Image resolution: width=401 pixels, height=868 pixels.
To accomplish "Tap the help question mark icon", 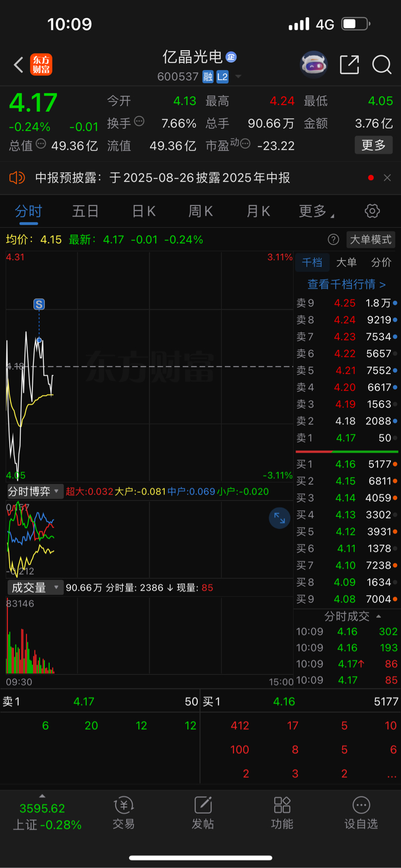I will tap(333, 239).
